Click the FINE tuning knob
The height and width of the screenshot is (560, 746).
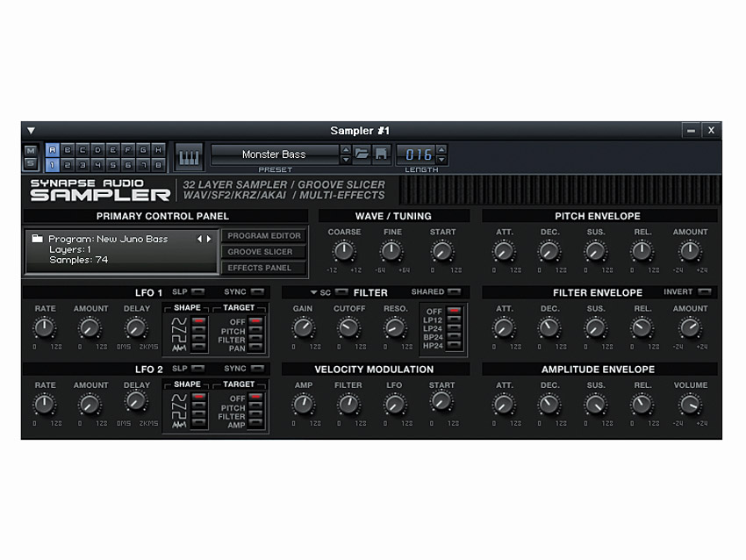click(391, 251)
